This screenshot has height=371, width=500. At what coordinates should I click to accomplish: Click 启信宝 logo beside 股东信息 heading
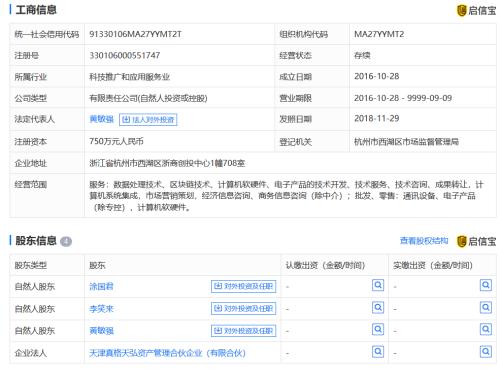476,241
